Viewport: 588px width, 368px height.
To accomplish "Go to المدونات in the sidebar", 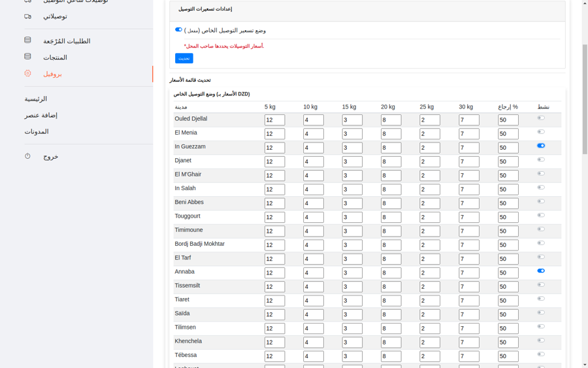I will [37, 131].
